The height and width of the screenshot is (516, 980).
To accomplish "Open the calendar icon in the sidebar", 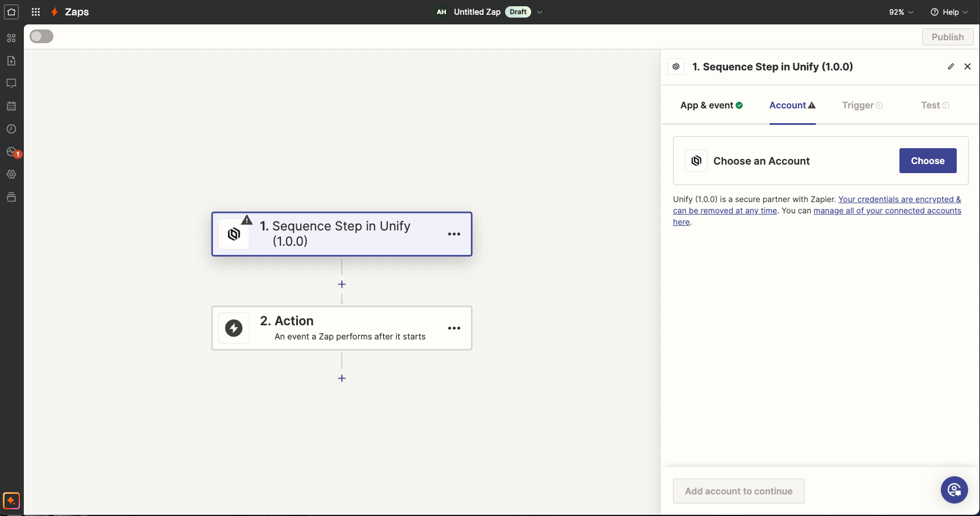I will pos(11,106).
